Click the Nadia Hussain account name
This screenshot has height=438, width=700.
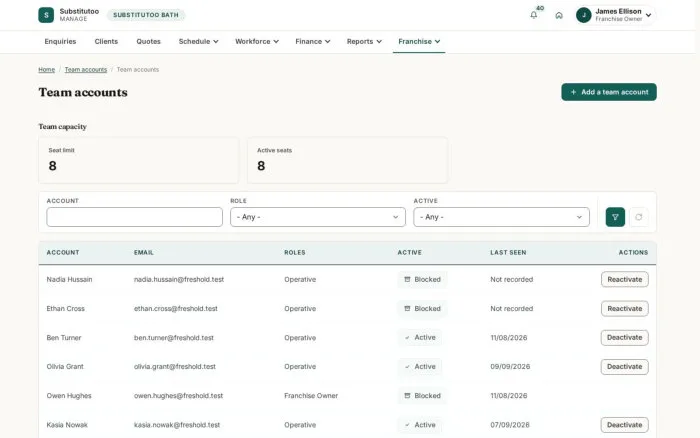point(69,279)
